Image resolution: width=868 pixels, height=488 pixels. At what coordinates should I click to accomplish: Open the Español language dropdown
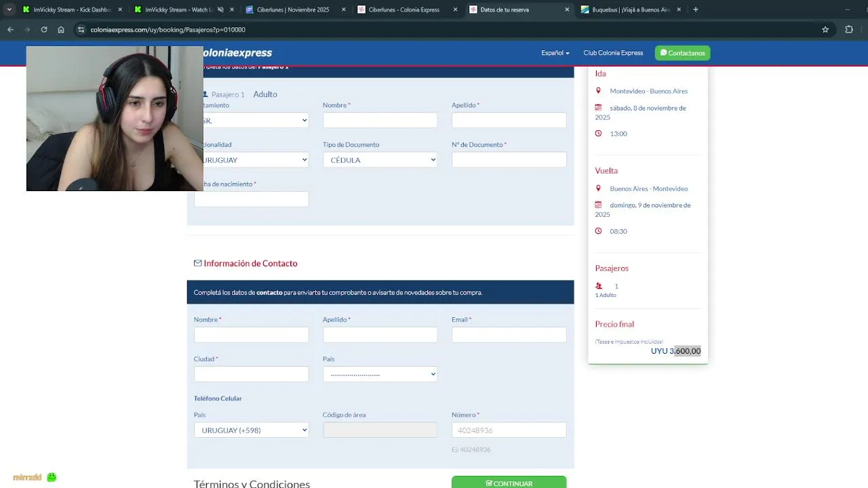pos(555,53)
